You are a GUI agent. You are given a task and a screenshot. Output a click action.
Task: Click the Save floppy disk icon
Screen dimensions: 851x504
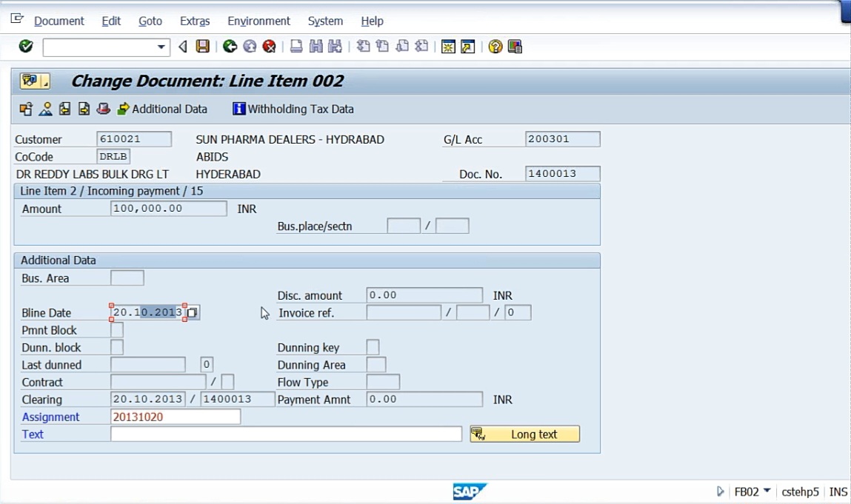[202, 47]
